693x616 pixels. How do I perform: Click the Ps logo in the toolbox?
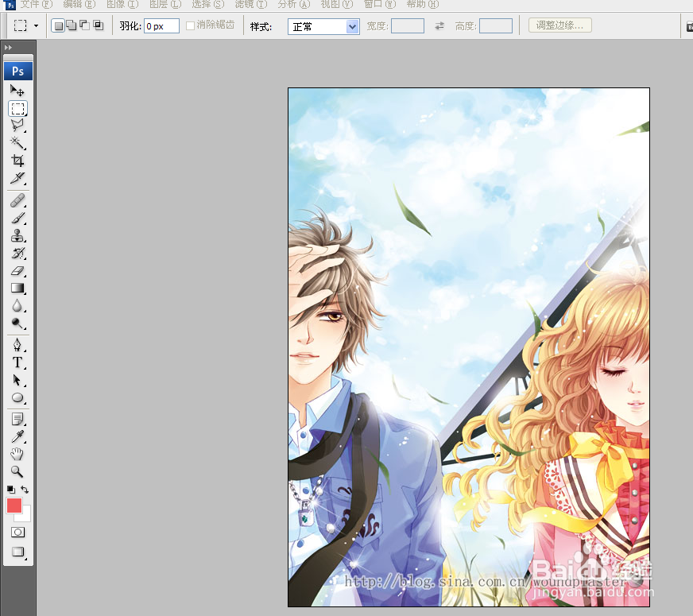[x=18, y=72]
